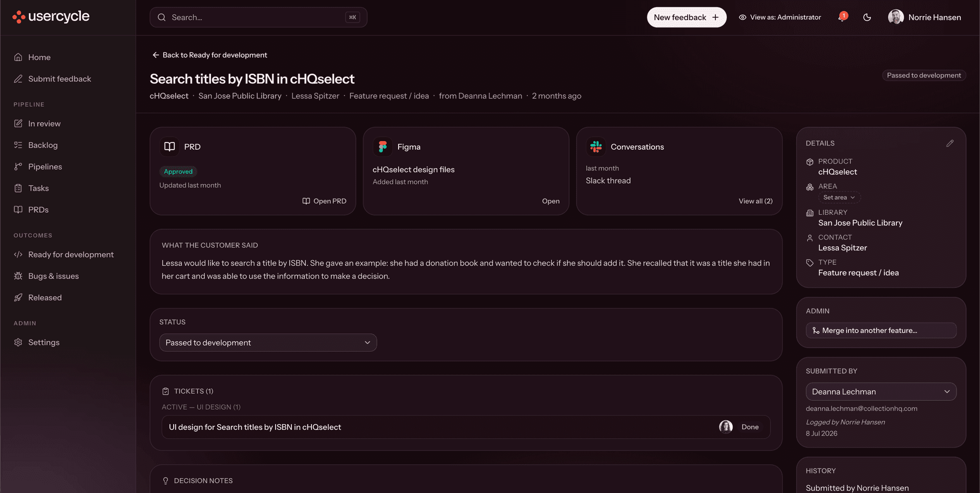
Task: Click New feedback button
Action: (x=687, y=17)
